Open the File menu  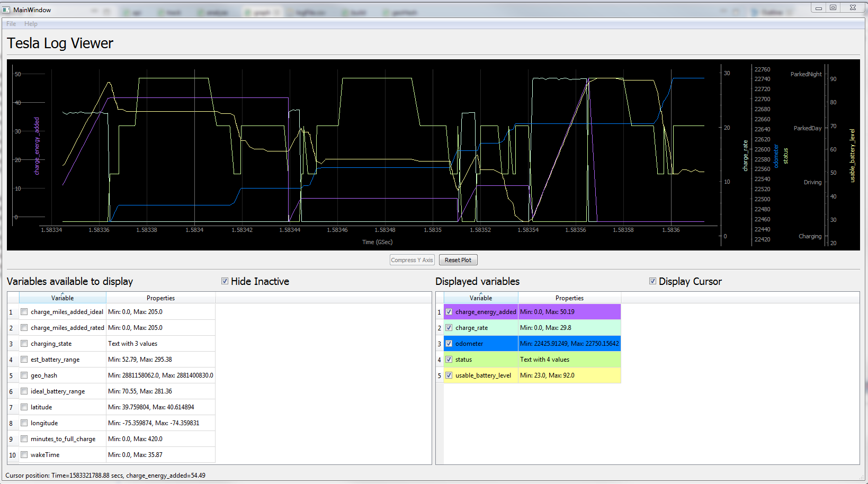click(11, 24)
